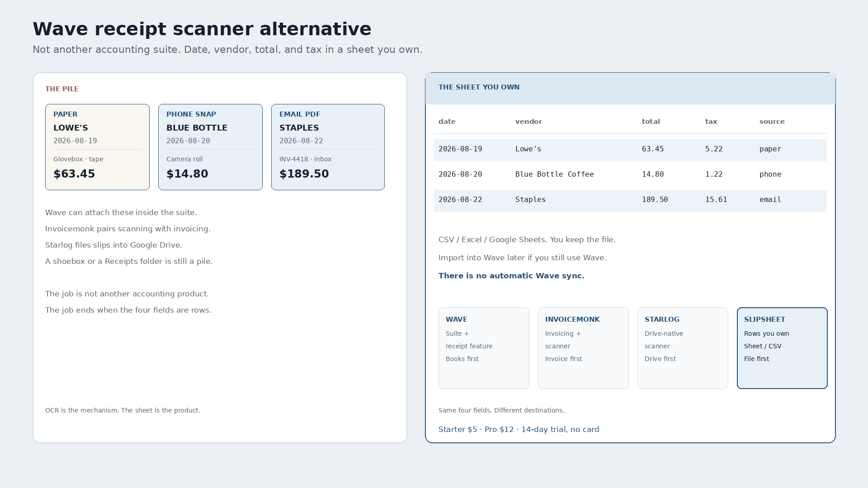Image resolution: width=868 pixels, height=488 pixels.
Task: Click 'Invoicemonk pairs scanning with invoicing.' line
Action: 128,229
